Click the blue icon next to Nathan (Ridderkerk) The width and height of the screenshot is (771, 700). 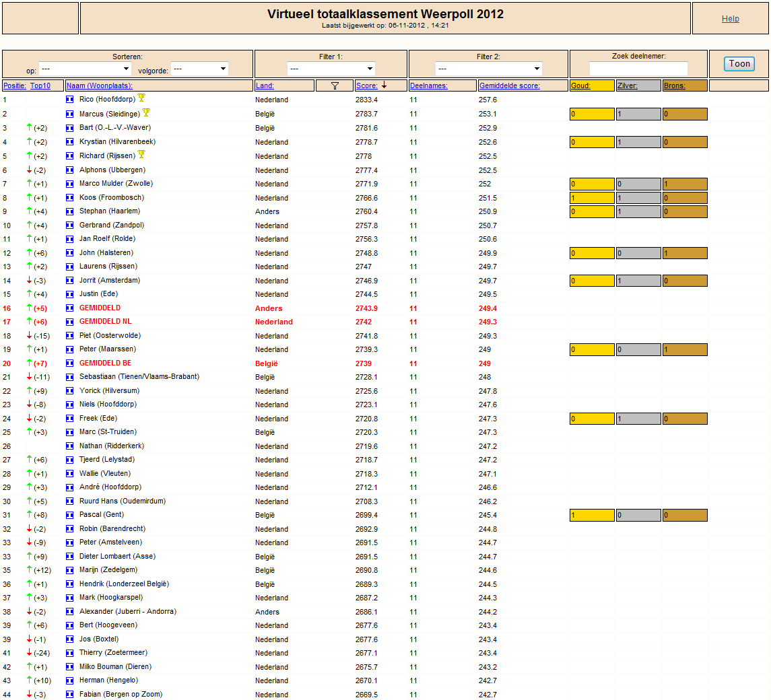pyautogui.click(x=70, y=446)
